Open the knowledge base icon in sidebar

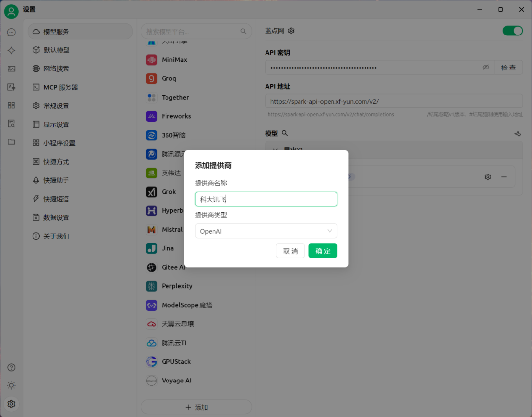[11, 124]
